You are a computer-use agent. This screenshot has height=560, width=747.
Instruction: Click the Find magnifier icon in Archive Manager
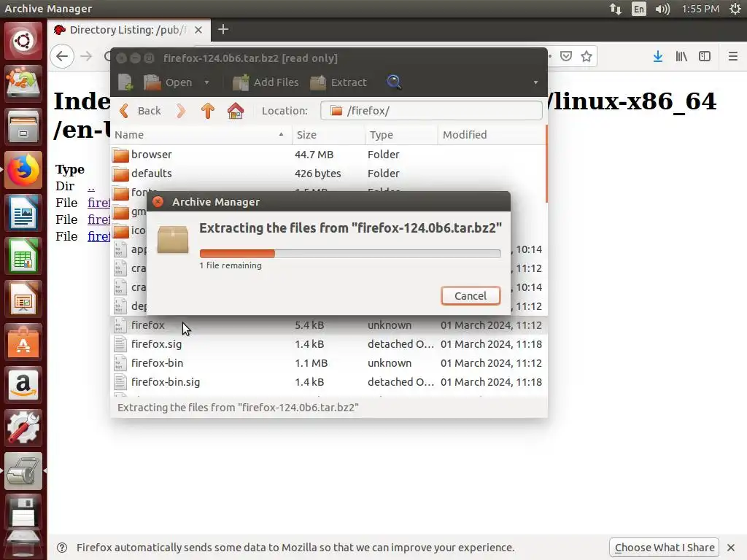[393, 82]
